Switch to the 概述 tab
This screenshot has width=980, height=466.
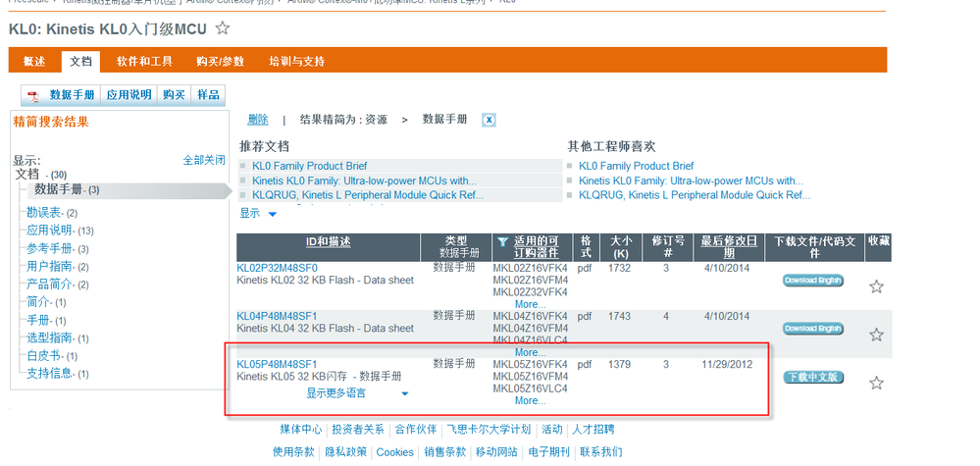click(x=34, y=61)
